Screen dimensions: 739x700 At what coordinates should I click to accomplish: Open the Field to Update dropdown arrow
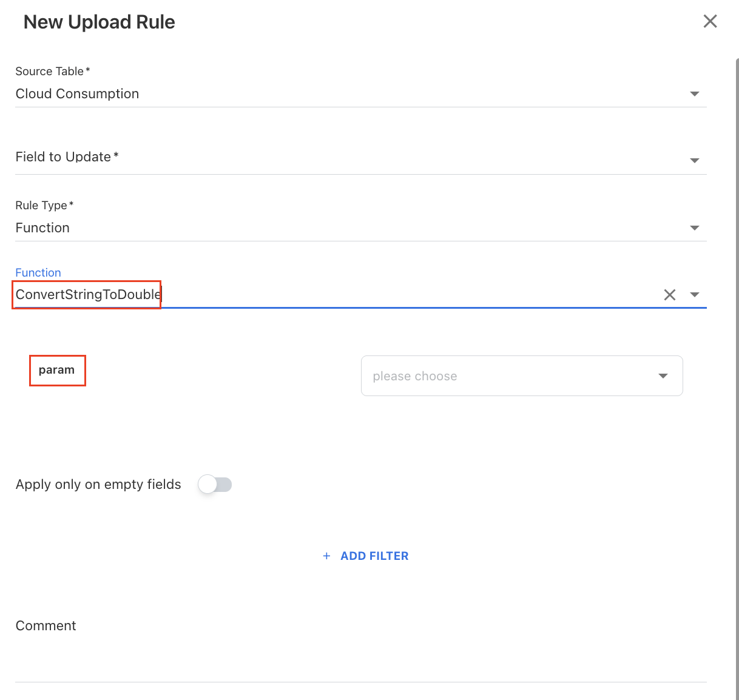pos(695,161)
